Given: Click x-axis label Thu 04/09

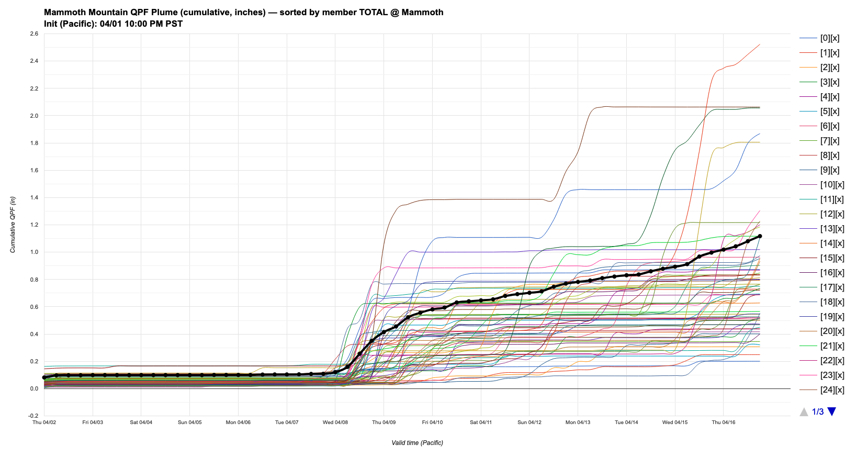Looking at the screenshot, I should tap(384, 422).
